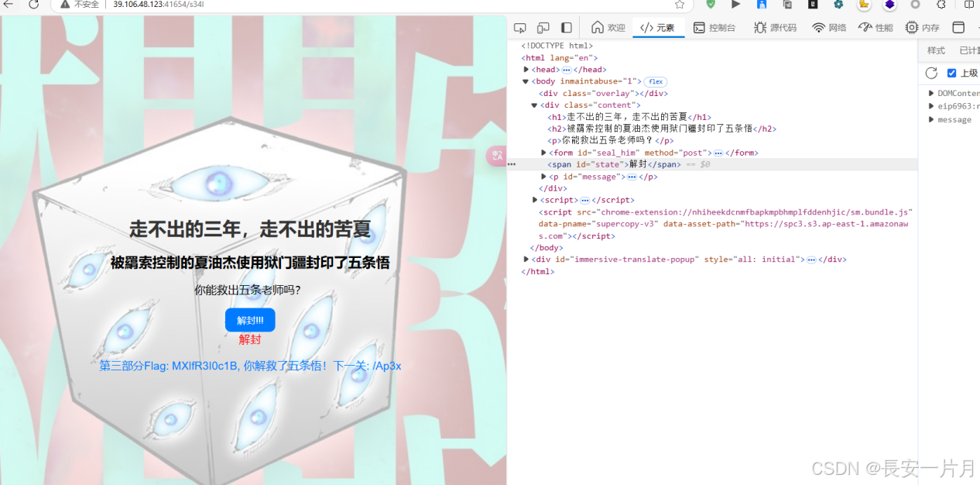
Task: Click the ellipsis inside the form tag
Action: pyautogui.click(x=718, y=153)
